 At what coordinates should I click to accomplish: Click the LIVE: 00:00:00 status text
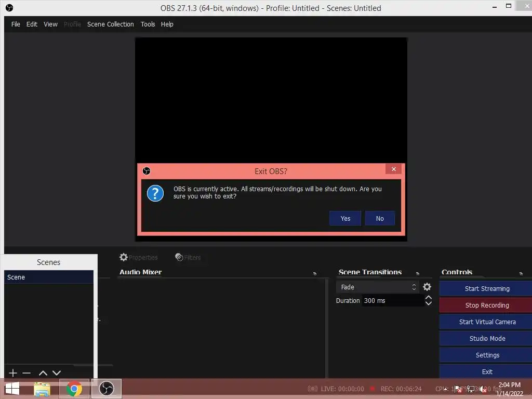(342, 389)
